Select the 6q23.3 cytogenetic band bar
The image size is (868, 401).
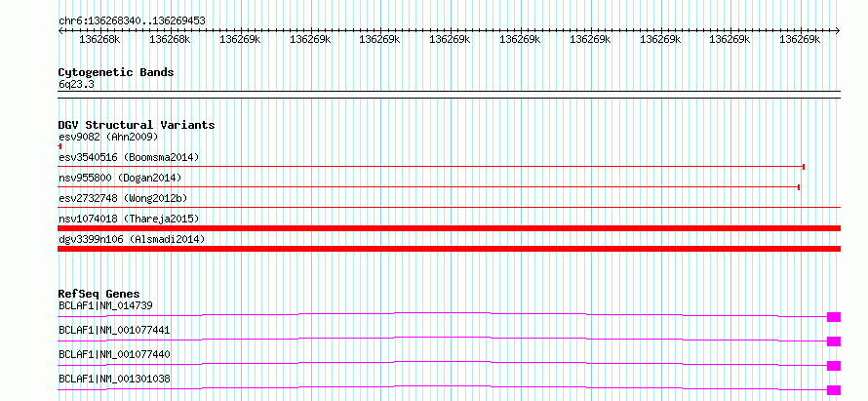[449, 95]
